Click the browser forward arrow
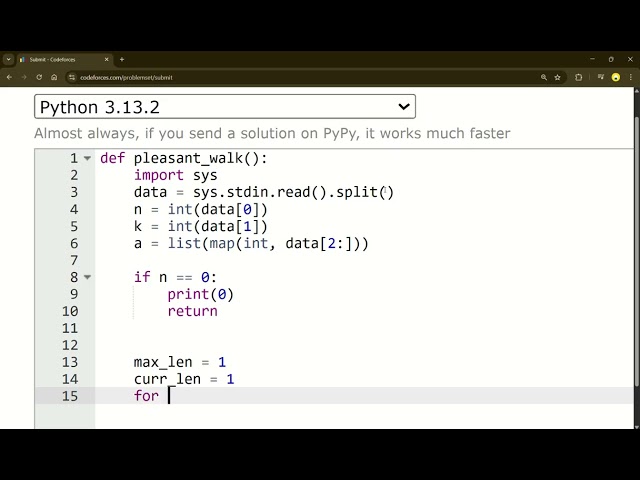The image size is (640, 480). 24,77
